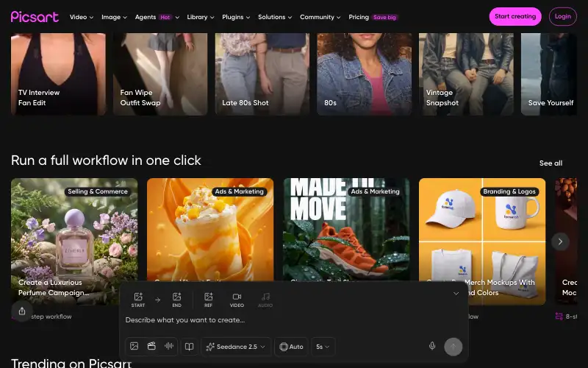588x368 pixels.
Task: Click the Hot badge next to Agents
Action: 165,17
